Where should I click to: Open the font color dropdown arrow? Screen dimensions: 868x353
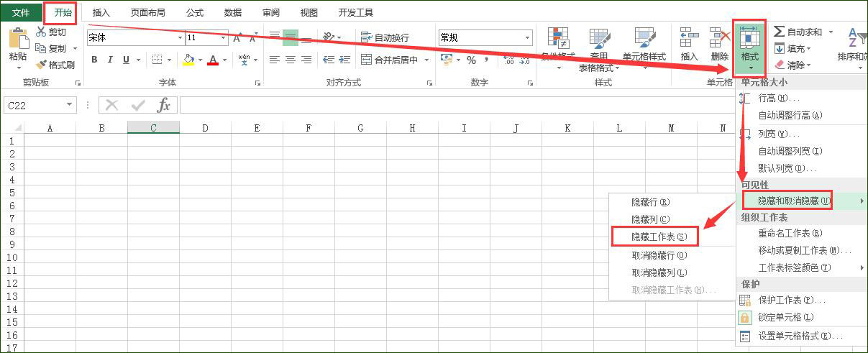click(x=224, y=60)
